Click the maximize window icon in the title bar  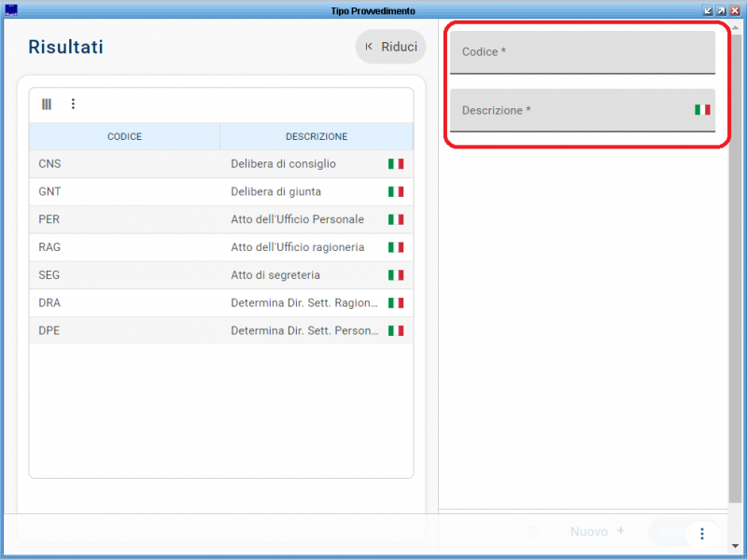pyautogui.click(x=721, y=10)
